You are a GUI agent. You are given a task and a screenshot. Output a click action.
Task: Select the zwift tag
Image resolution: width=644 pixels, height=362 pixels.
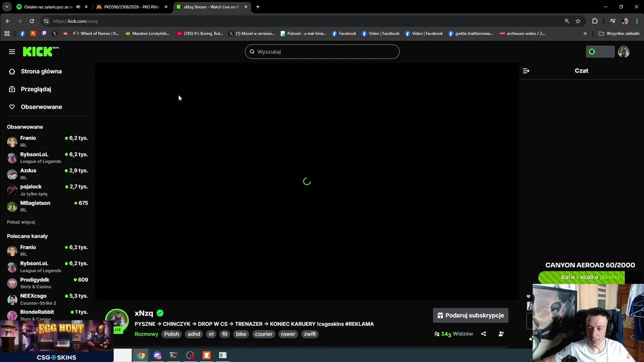(310, 334)
